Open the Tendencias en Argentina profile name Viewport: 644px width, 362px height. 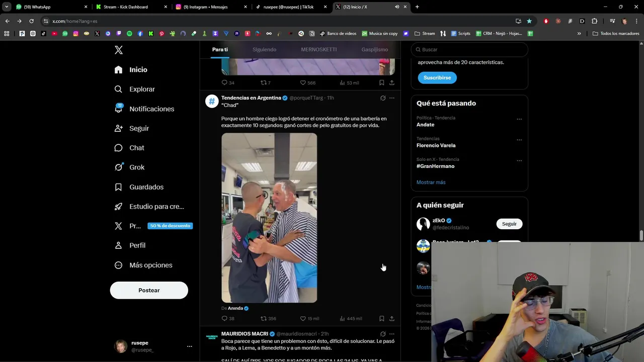click(x=251, y=98)
